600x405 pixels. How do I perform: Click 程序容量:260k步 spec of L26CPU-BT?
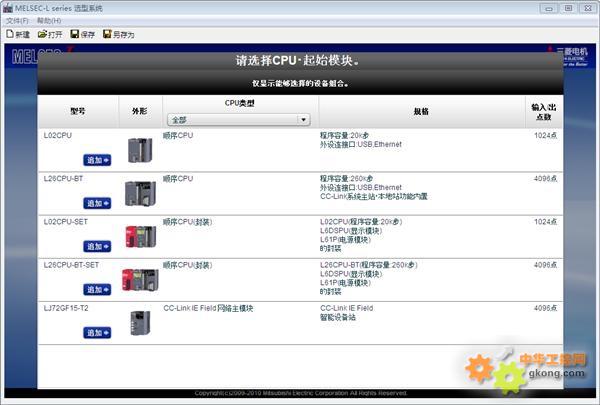[x=347, y=179]
